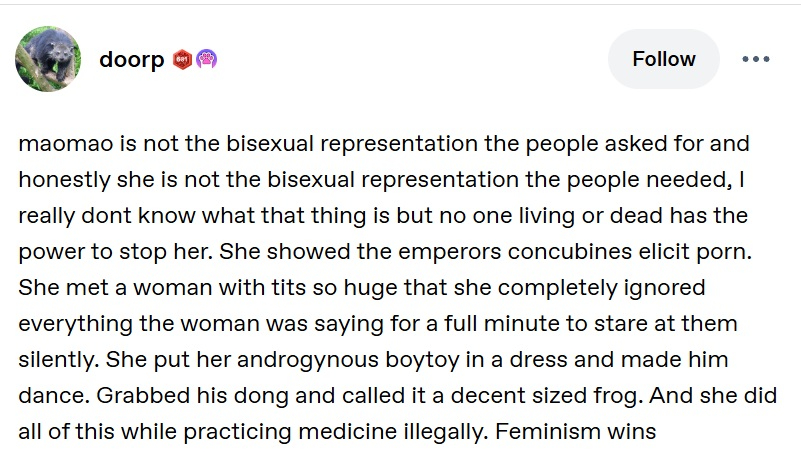801x469 pixels.
Task: Click the purple paw badge icon
Action: (x=207, y=59)
